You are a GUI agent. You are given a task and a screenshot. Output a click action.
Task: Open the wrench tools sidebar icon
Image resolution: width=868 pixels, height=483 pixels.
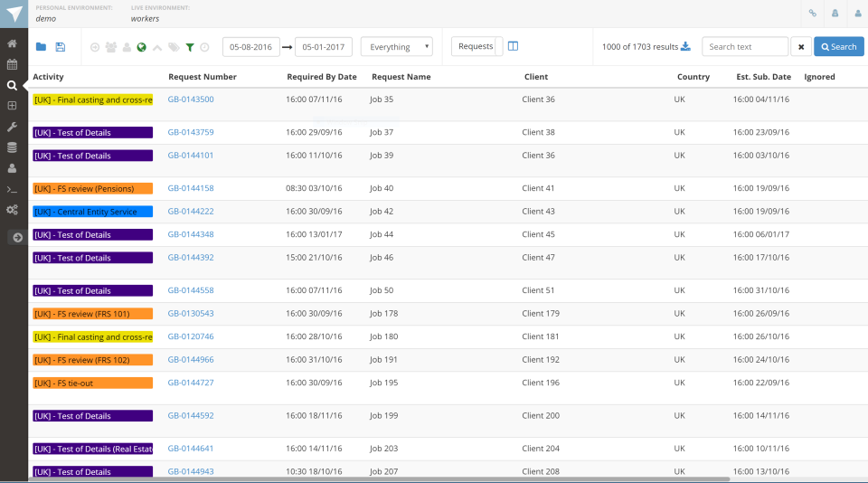(12, 127)
